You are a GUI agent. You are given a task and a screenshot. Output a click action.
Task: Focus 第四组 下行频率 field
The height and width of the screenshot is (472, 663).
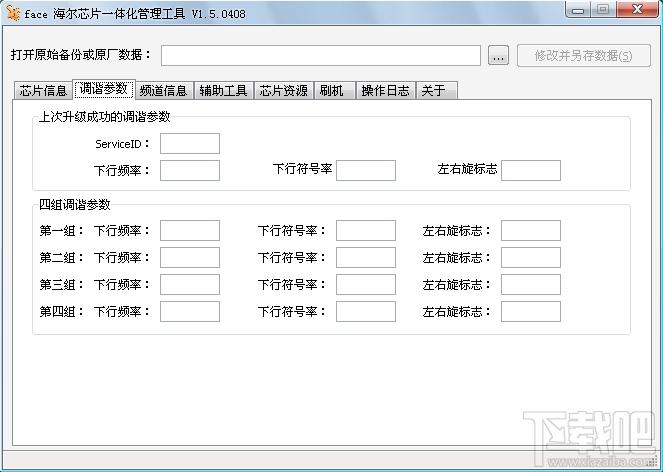(x=190, y=312)
